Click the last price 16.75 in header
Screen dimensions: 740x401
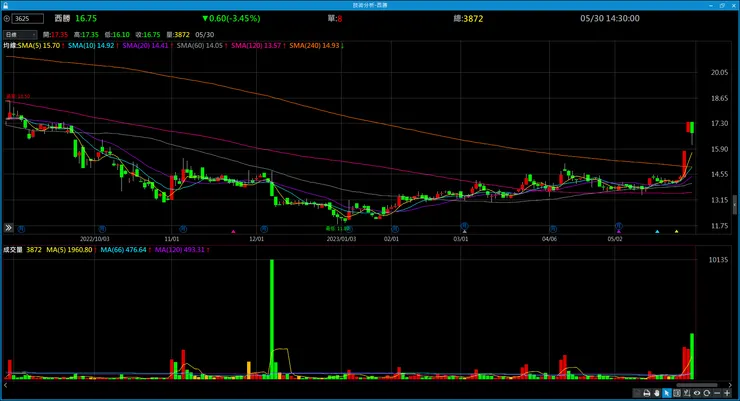86,18
